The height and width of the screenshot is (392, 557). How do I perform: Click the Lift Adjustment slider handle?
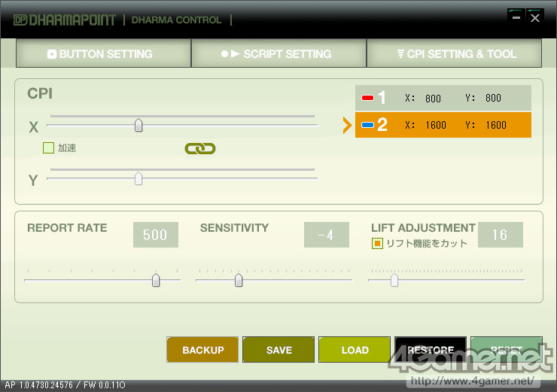394,280
